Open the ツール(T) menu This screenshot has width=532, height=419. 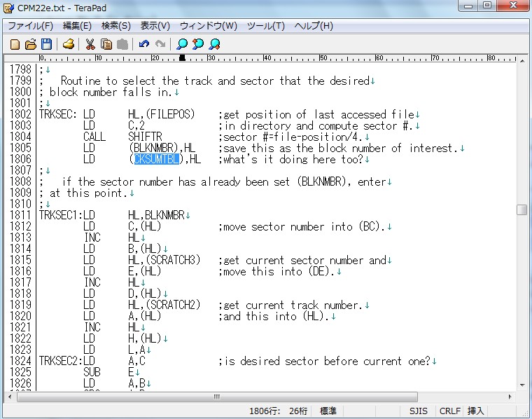266,26
